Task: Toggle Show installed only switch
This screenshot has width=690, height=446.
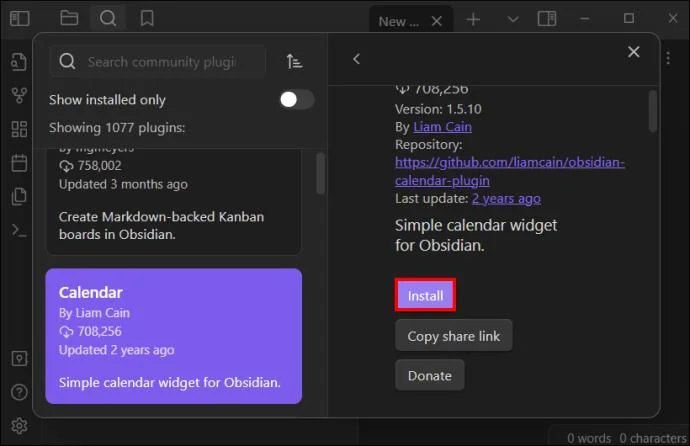Action: click(297, 99)
